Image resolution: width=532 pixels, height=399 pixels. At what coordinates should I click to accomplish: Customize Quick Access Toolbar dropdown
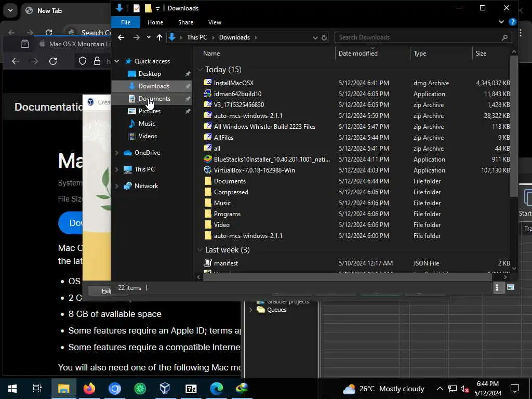(x=158, y=8)
